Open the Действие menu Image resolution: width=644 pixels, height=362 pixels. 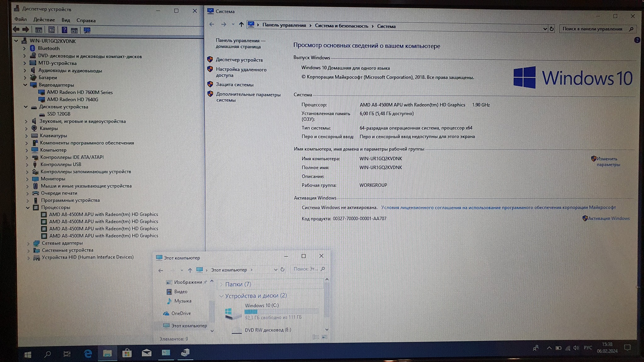tap(44, 20)
